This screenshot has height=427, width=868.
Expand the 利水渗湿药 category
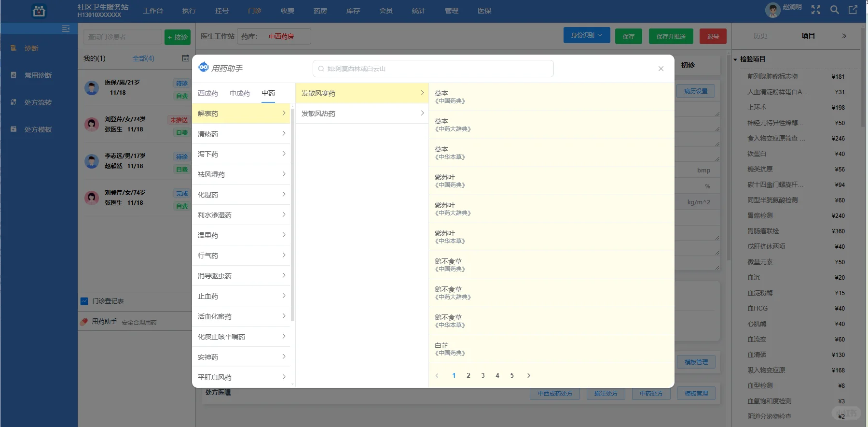(241, 215)
